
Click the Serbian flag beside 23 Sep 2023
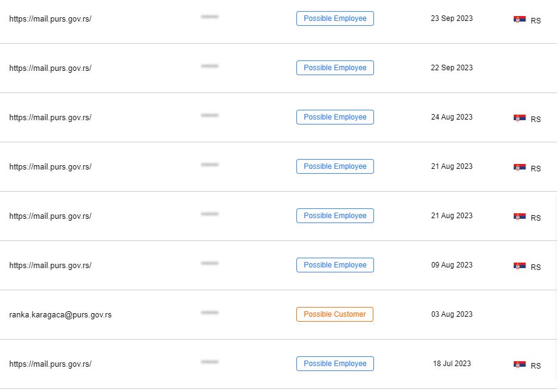pos(519,19)
